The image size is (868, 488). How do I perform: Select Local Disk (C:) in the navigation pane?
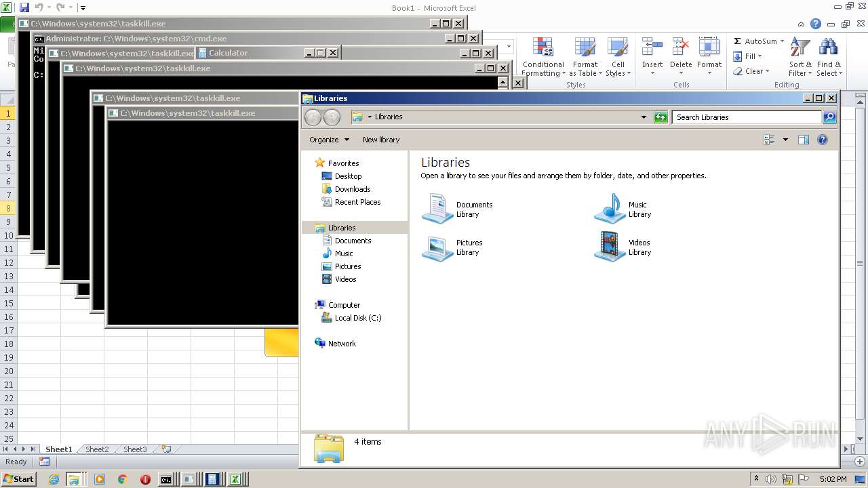[357, 318]
